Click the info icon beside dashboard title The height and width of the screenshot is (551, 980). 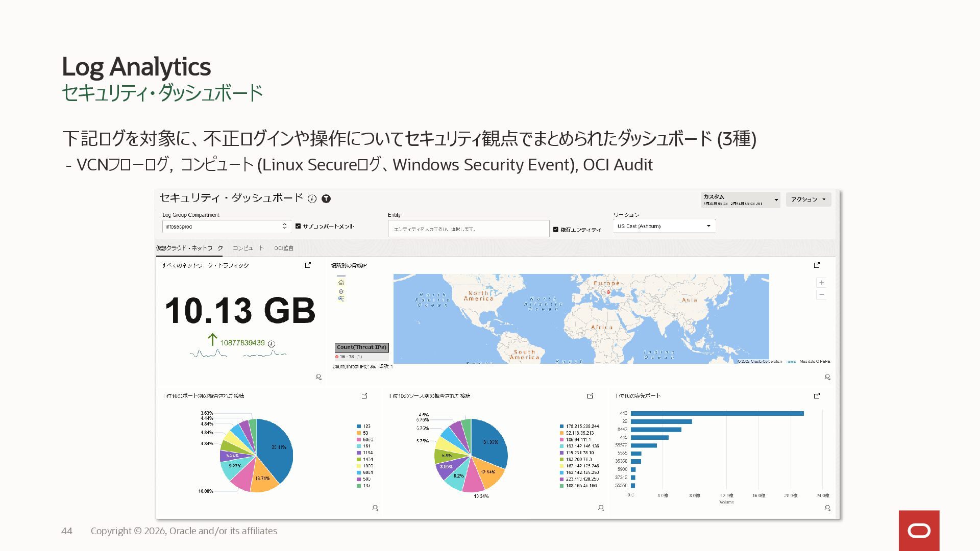coord(312,199)
